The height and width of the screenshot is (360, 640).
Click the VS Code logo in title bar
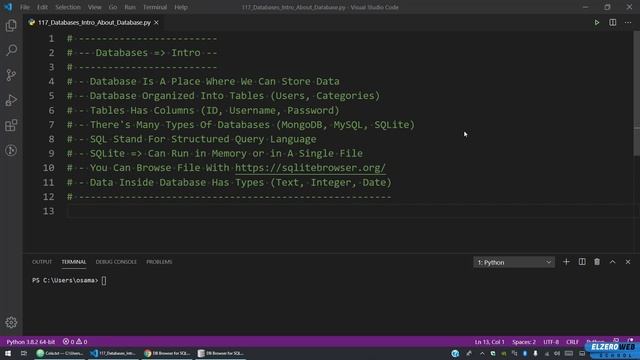8,7
